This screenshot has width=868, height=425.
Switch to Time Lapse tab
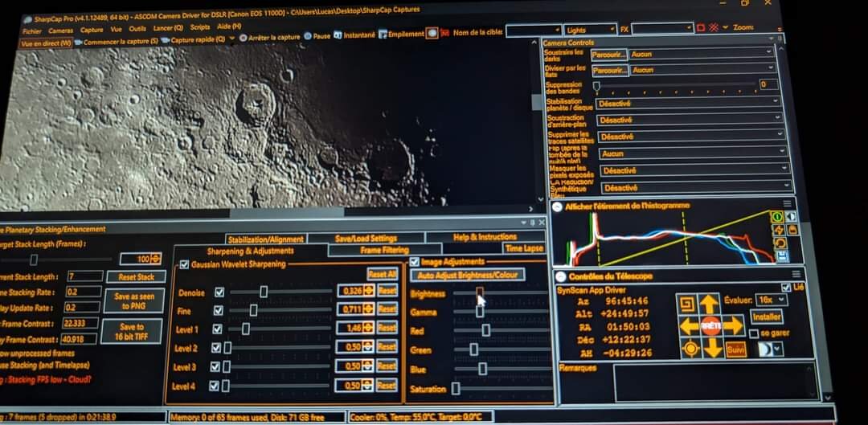pos(525,248)
